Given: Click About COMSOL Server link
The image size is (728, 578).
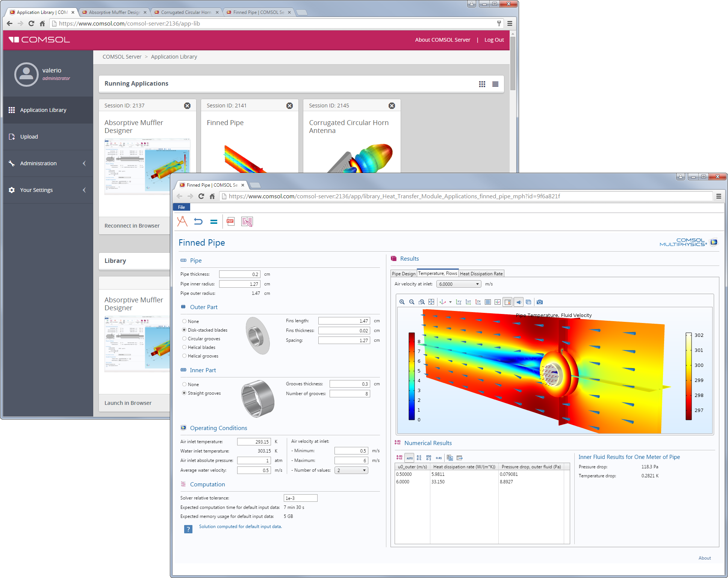Looking at the screenshot, I should pos(442,40).
